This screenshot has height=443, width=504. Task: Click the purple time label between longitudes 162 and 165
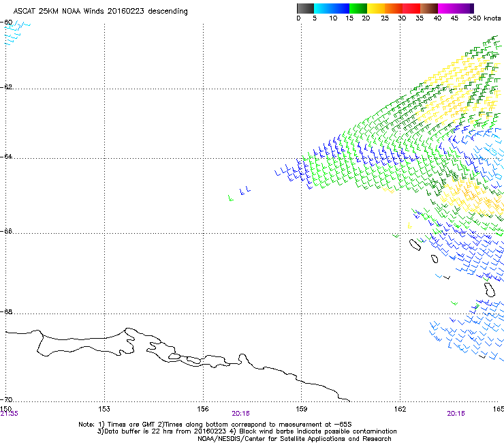point(456,414)
